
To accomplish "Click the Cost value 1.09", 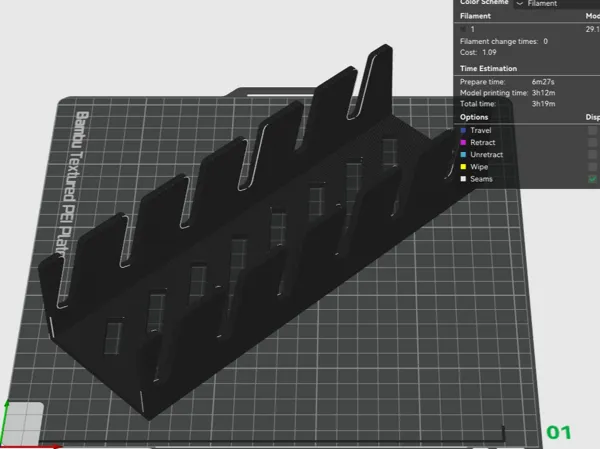I will pyautogui.click(x=489, y=52).
